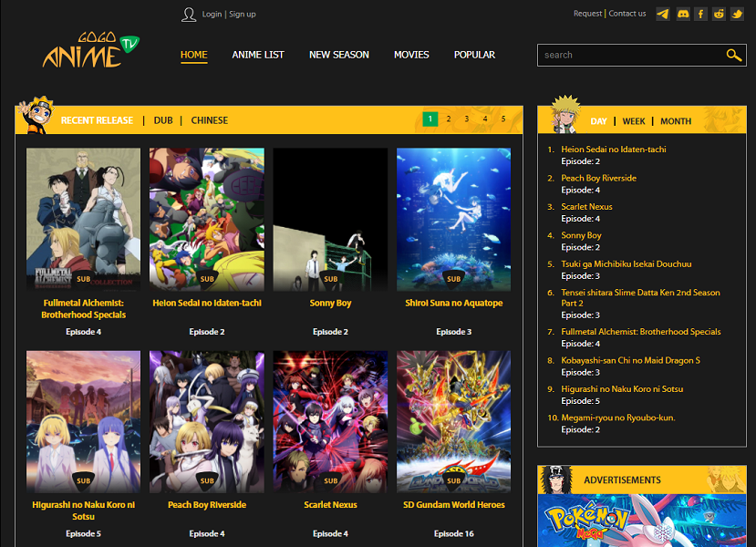
Task: Open Kobayashi-san Chi no Maid Dragon S
Action: tap(631, 360)
